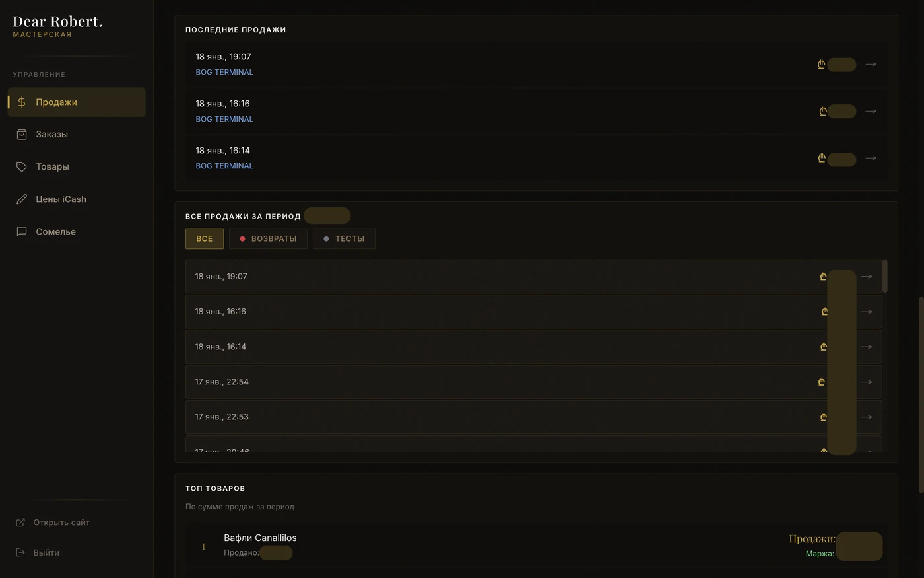Open the 19:07 recent sale arrow icon
Viewport: 924px width, 578px height.
[871, 65]
